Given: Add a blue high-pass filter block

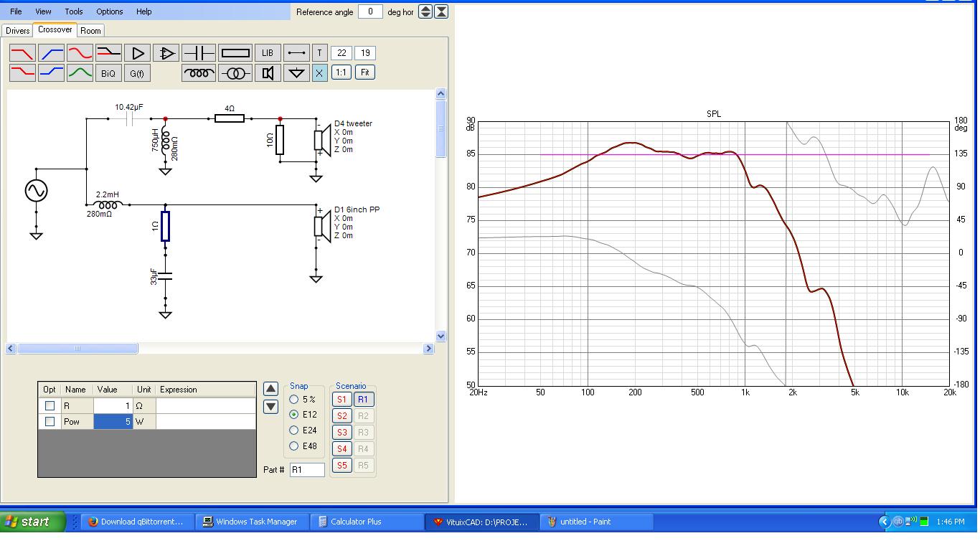Looking at the screenshot, I should (x=51, y=53).
